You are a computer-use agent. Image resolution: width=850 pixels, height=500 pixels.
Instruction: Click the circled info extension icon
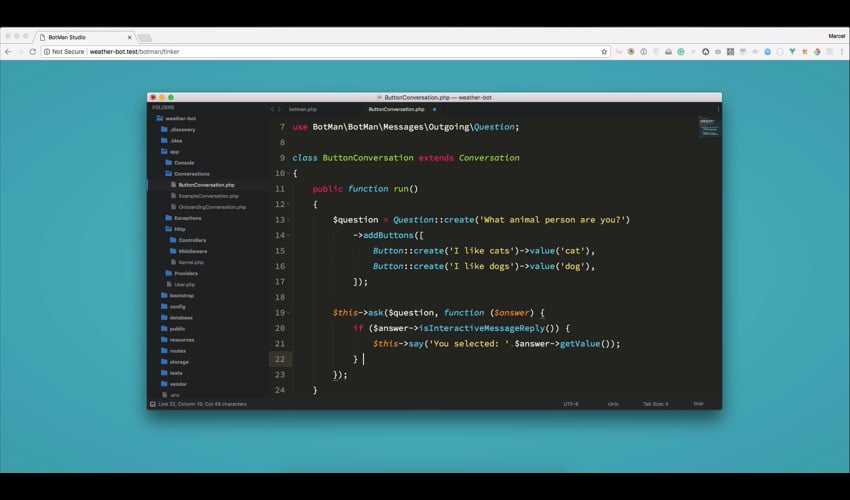(x=643, y=52)
